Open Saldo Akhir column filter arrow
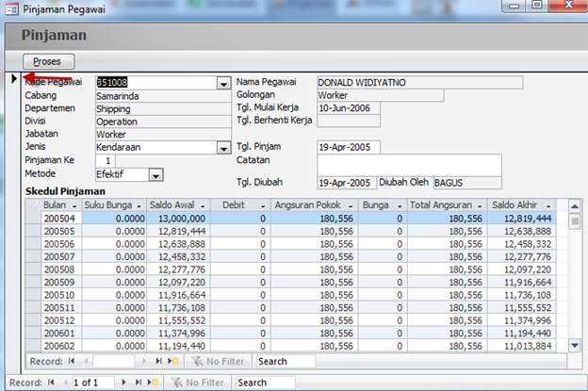This screenshot has height=391, width=588. point(548,205)
